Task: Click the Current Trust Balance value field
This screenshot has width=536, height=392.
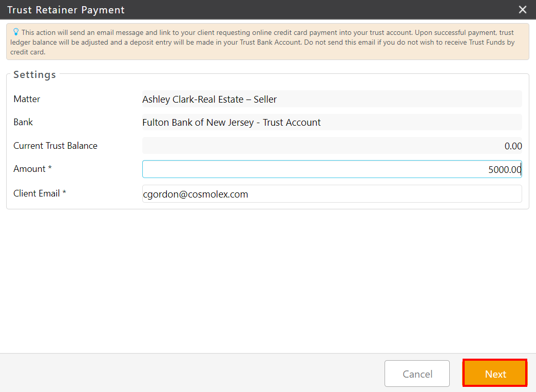Action: [332, 146]
